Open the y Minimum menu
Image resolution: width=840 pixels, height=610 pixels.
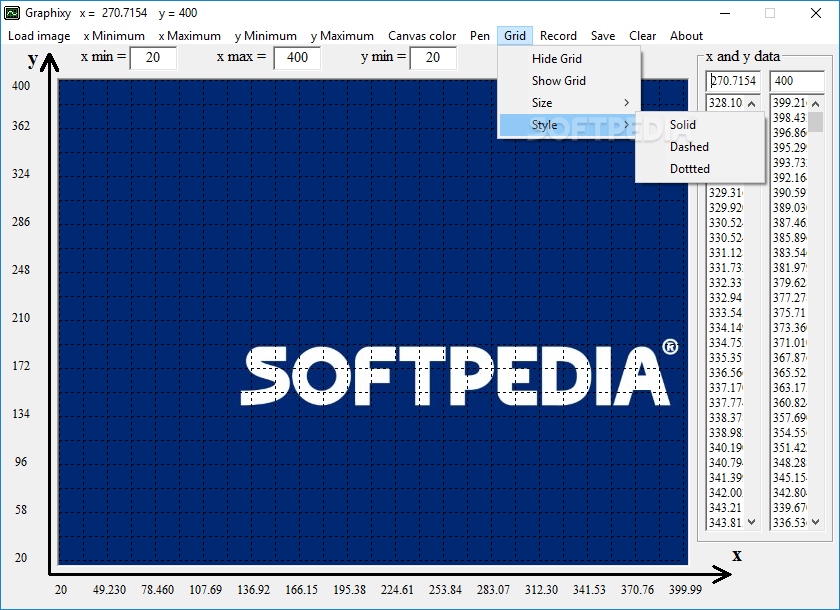pos(266,36)
